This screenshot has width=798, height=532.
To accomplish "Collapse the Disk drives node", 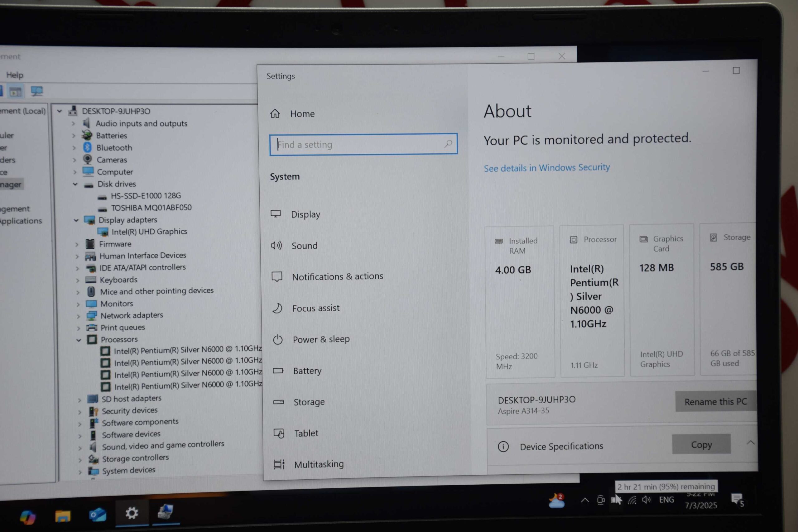I will (75, 184).
